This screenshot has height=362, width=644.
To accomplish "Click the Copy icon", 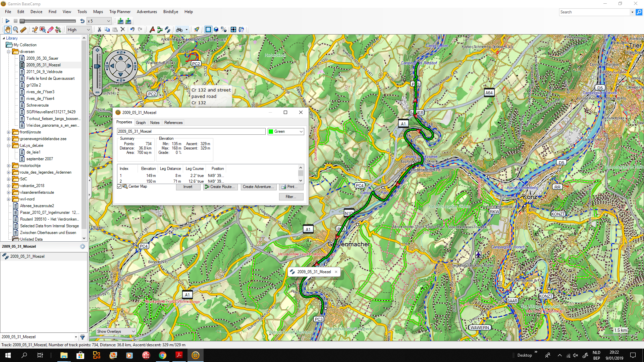I will coord(107,29).
